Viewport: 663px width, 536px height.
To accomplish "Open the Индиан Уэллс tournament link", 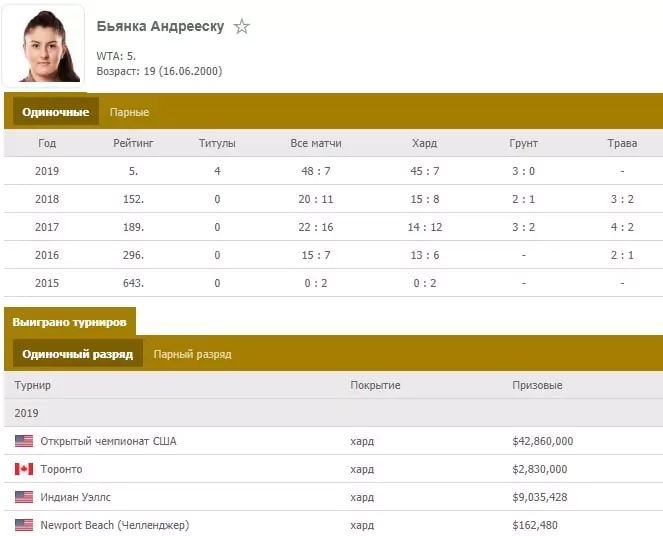I will pos(75,497).
